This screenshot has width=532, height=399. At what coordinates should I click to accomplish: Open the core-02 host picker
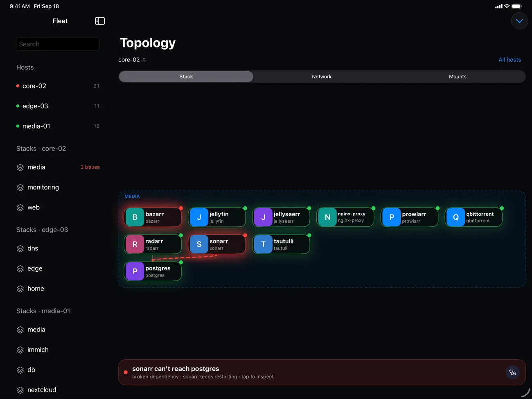pos(132,60)
